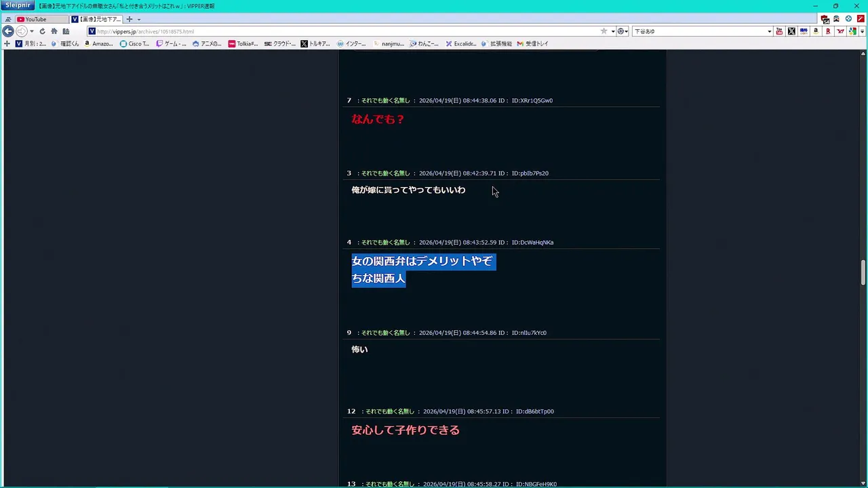Search with the Yahoo Y! icon
868x488 pixels.
[x=841, y=31]
